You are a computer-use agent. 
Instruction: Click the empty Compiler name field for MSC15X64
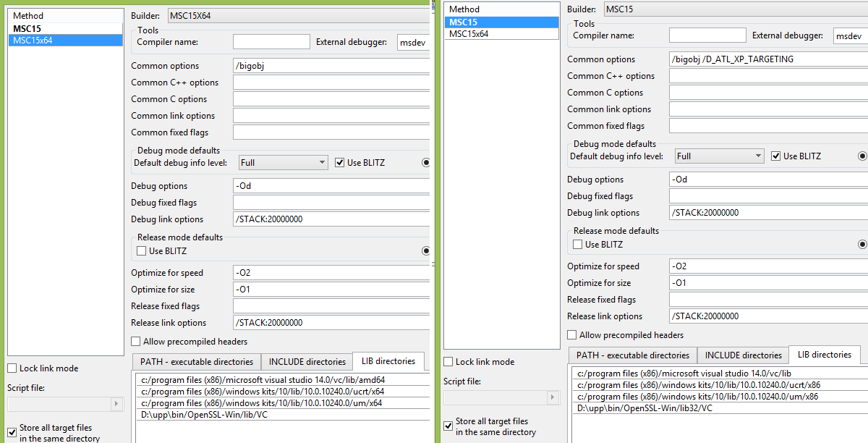click(271, 43)
